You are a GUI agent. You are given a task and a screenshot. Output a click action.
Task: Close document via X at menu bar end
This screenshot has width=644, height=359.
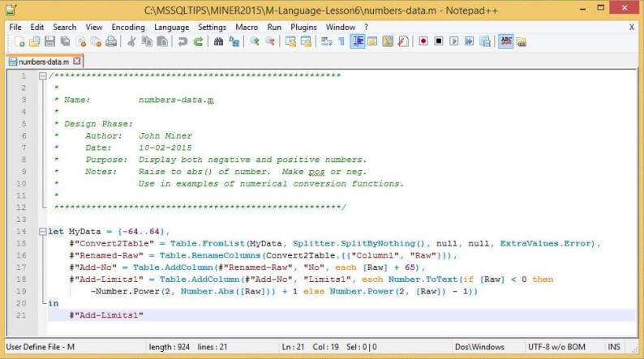tap(631, 27)
